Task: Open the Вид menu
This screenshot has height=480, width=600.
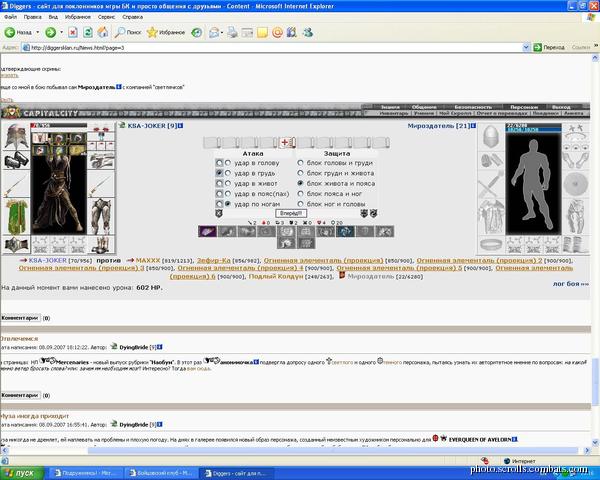Action: pos(53,17)
